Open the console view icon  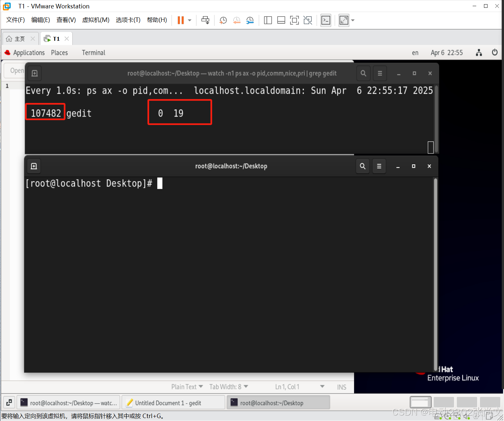(x=326, y=20)
